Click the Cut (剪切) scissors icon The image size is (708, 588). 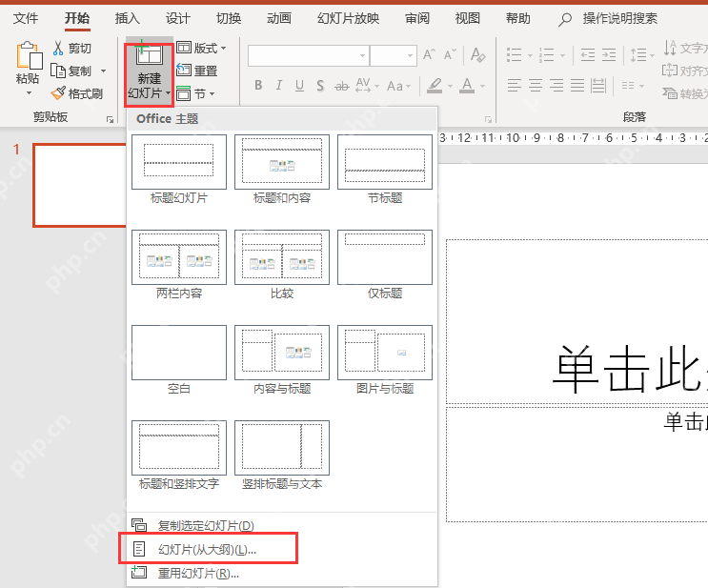coord(58,48)
